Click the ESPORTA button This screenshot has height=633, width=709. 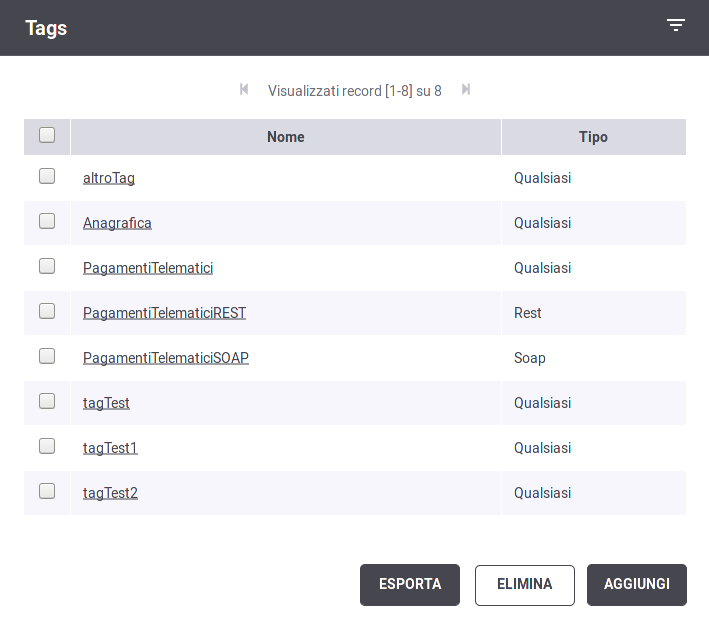point(410,585)
